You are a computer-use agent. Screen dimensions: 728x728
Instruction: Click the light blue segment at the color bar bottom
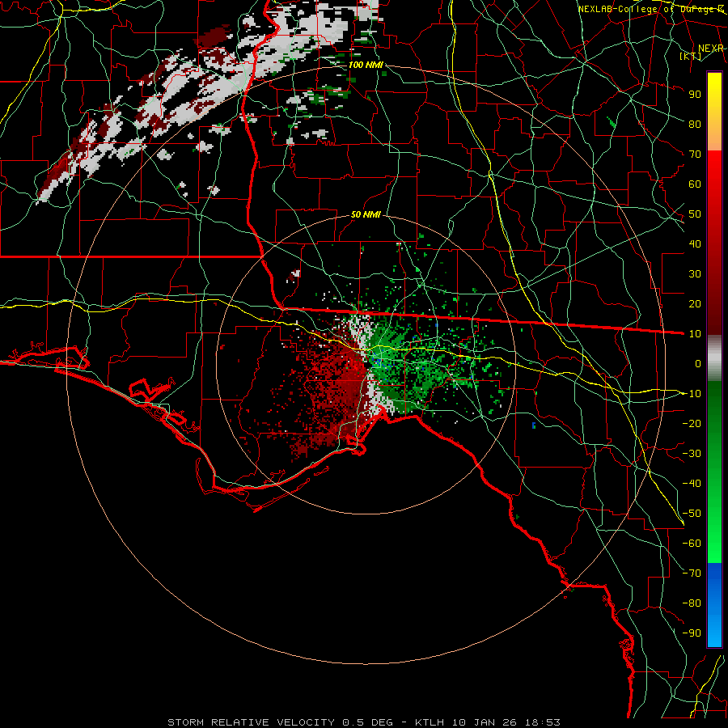click(x=714, y=629)
